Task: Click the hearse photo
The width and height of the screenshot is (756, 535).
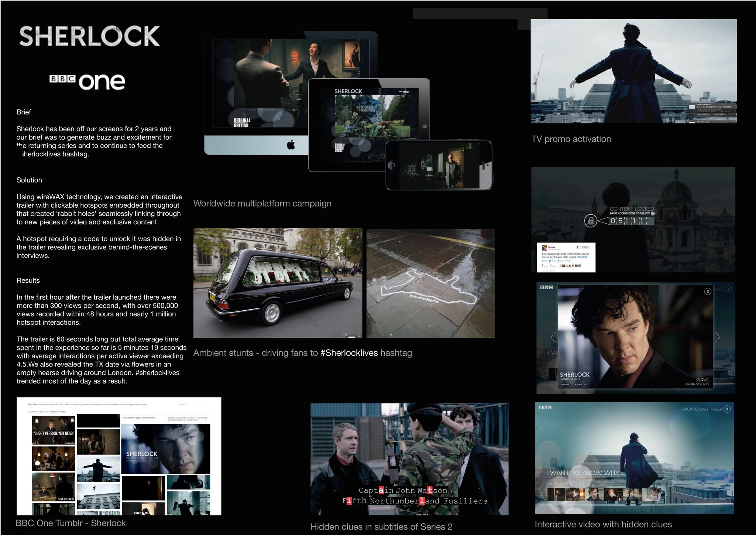Action: (278, 283)
